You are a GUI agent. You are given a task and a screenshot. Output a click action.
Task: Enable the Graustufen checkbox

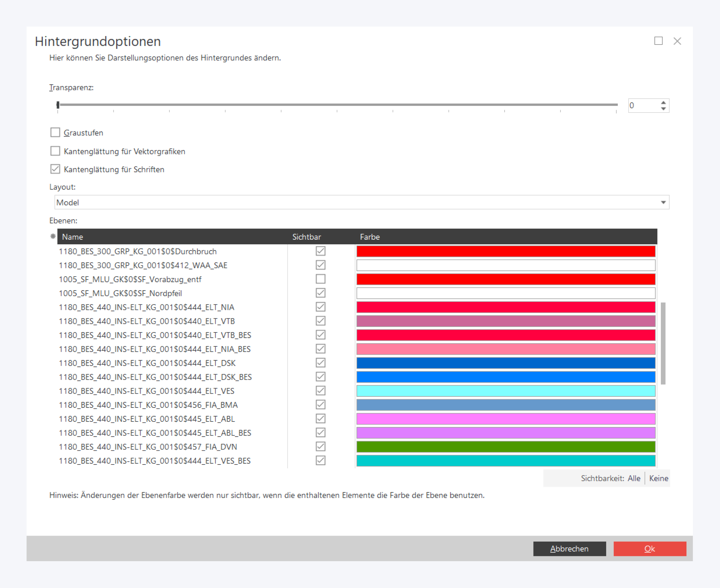coord(55,132)
